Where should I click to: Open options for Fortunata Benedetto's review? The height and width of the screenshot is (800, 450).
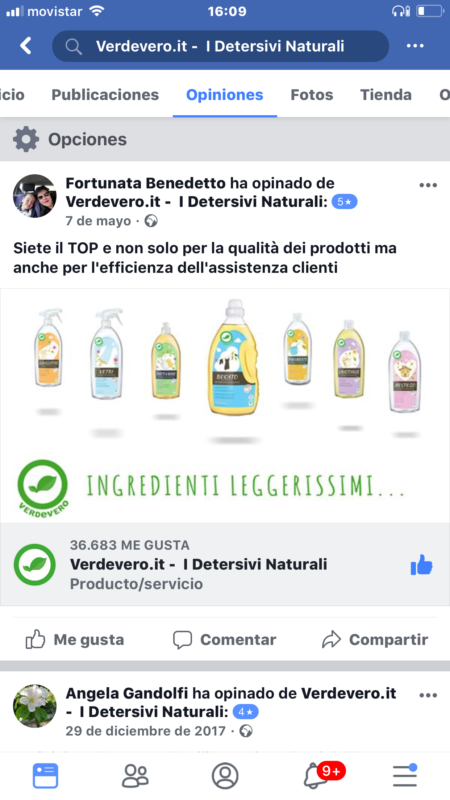click(428, 185)
